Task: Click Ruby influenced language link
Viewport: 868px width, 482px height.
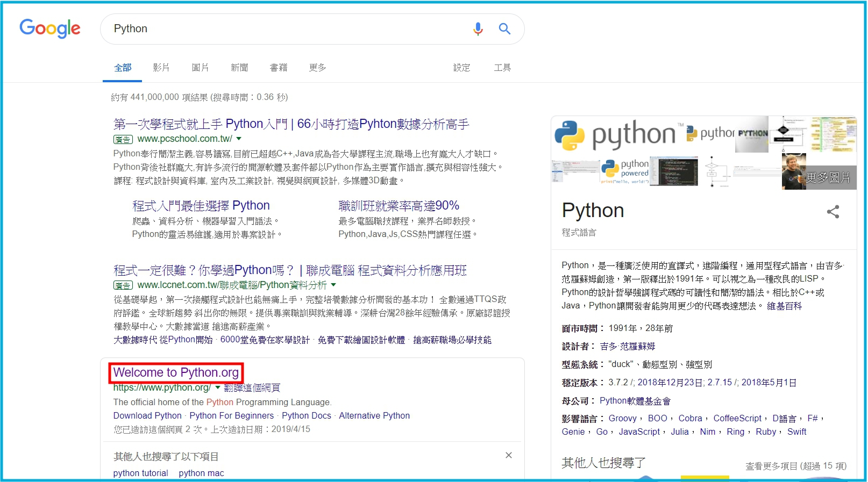Action: click(x=766, y=432)
